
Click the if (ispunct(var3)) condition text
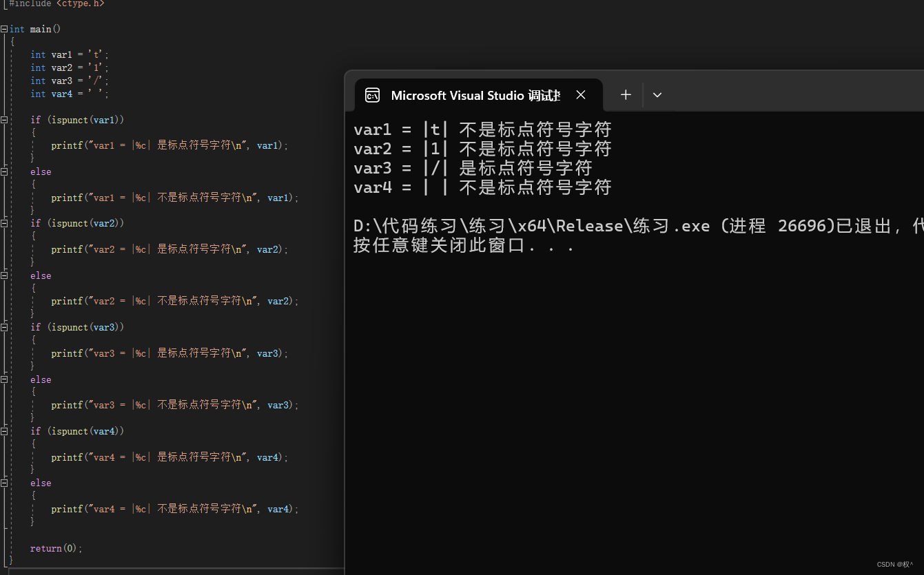[x=77, y=327]
